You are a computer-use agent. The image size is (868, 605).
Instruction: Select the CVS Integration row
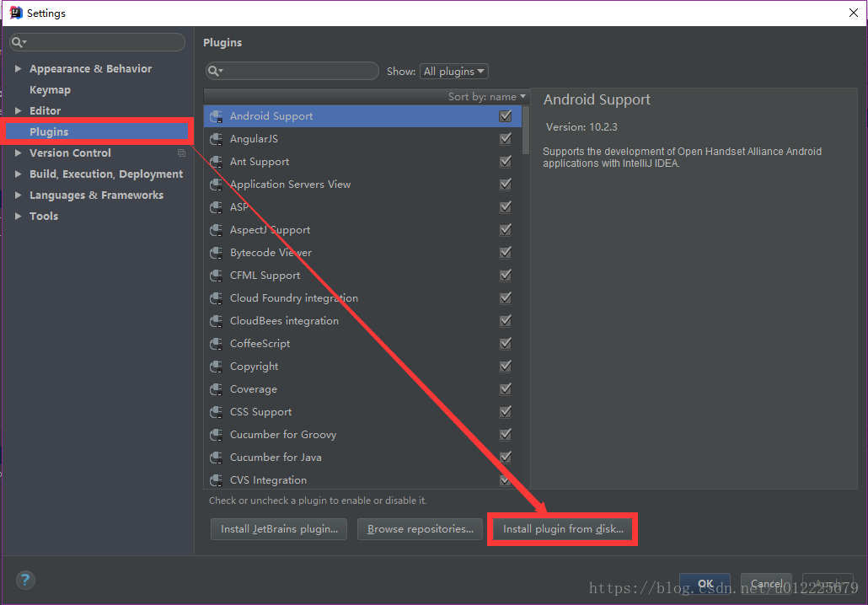(x=362, y=479)
